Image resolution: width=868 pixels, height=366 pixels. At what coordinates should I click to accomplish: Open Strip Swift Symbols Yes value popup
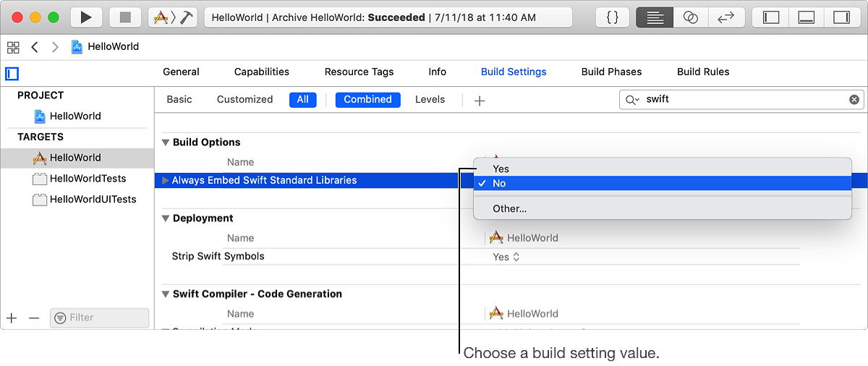click(506, 257)
